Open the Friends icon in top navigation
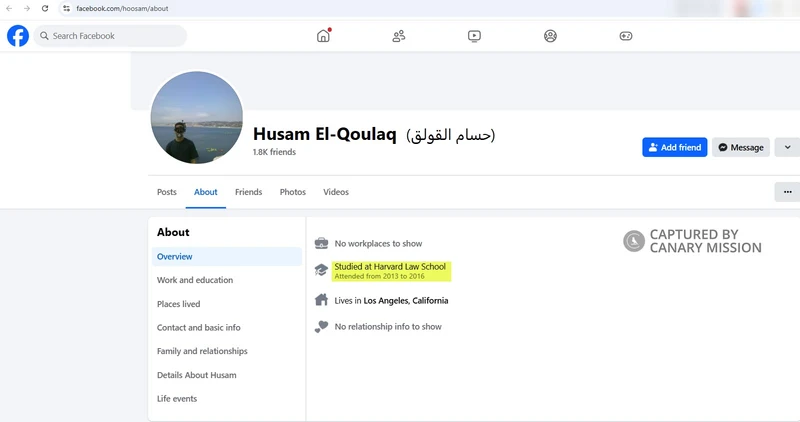Viewport: 800px width, 422px height. 398,36
